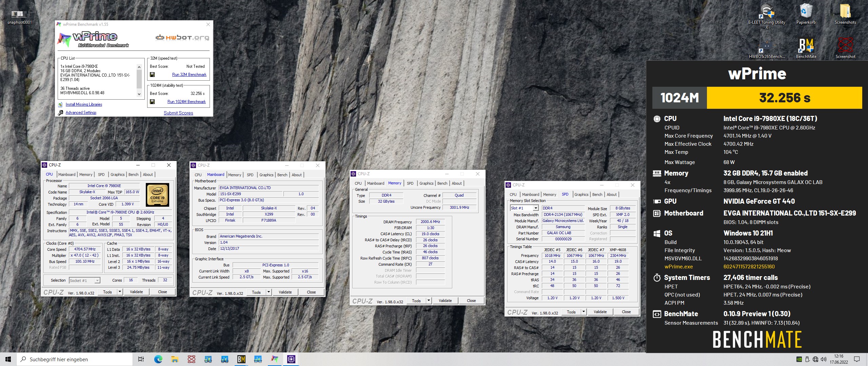Viewport: 868px width, 366px height.
Task: Open Tools dropdown arrow in SPD tab window
Action: (x=584, y=312)
